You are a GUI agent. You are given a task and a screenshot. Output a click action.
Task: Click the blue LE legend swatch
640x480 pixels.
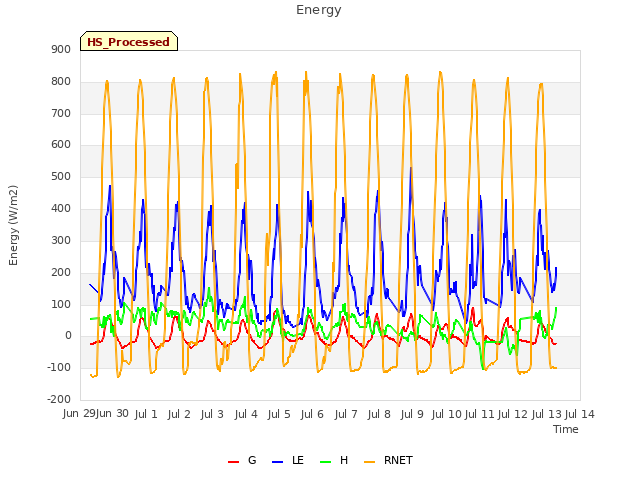coord(278,462)
